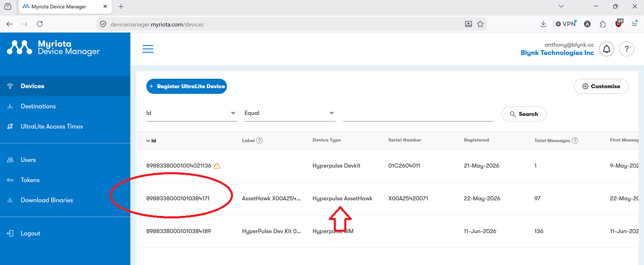Click the install app icon in address bar
Image resolution: width=644 pixels, height=265 pixels.
pos(469,24)
